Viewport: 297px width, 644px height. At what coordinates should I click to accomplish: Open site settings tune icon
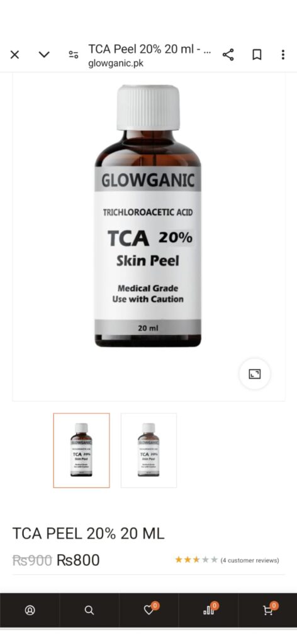pyautogui.click(x=74, y=55)
